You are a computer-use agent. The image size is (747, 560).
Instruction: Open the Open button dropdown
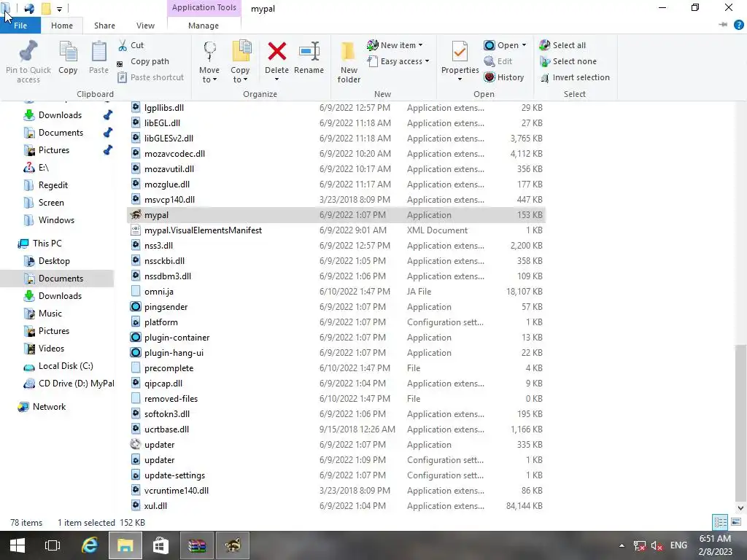pyautogui.click(x=524, y=45)
